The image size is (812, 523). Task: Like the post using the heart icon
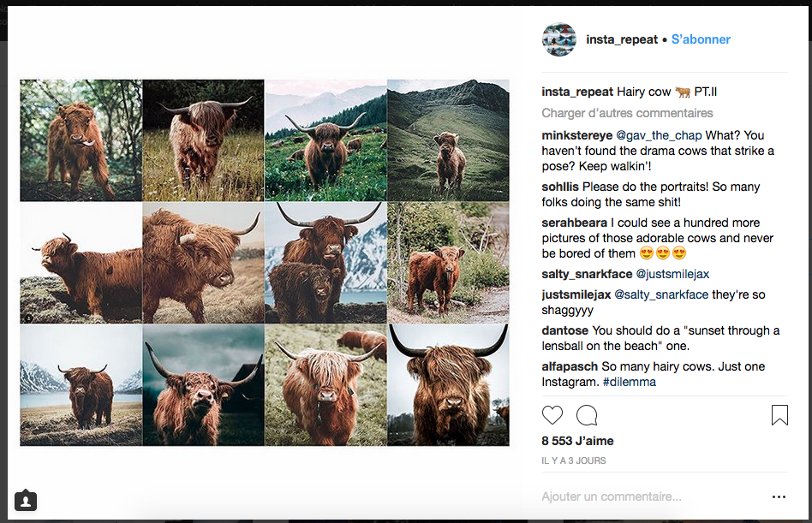[552, 415]
